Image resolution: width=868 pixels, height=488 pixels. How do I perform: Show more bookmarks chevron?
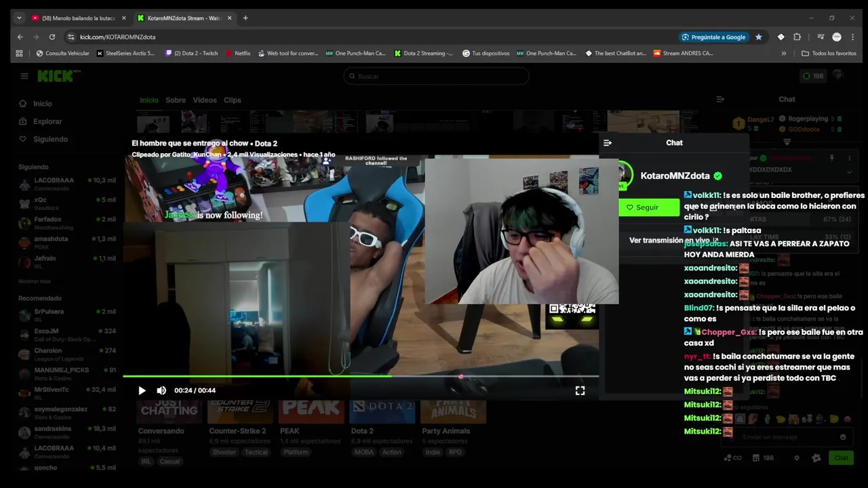pyautogui.click(x=784, y=53)
